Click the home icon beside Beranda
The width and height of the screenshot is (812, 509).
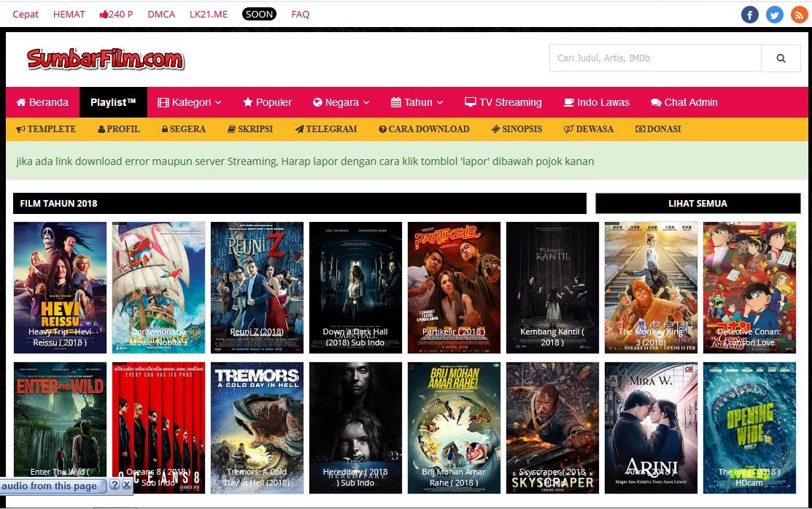pyautogui.click(x=21, y=102)
